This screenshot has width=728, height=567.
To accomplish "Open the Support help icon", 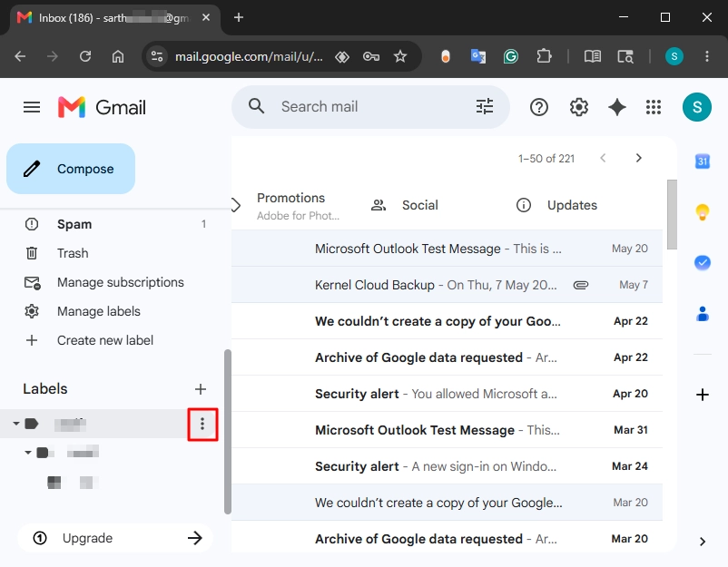I will pyautogui.click(x=538, y=107).
